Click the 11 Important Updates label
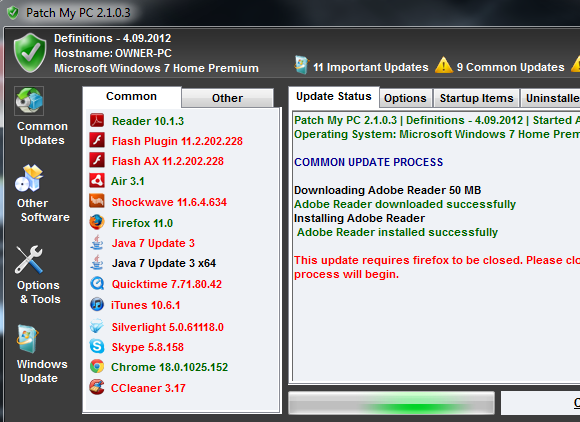This screenshot has height=422, width=580. pyautogui.click(x=371, y=67)
